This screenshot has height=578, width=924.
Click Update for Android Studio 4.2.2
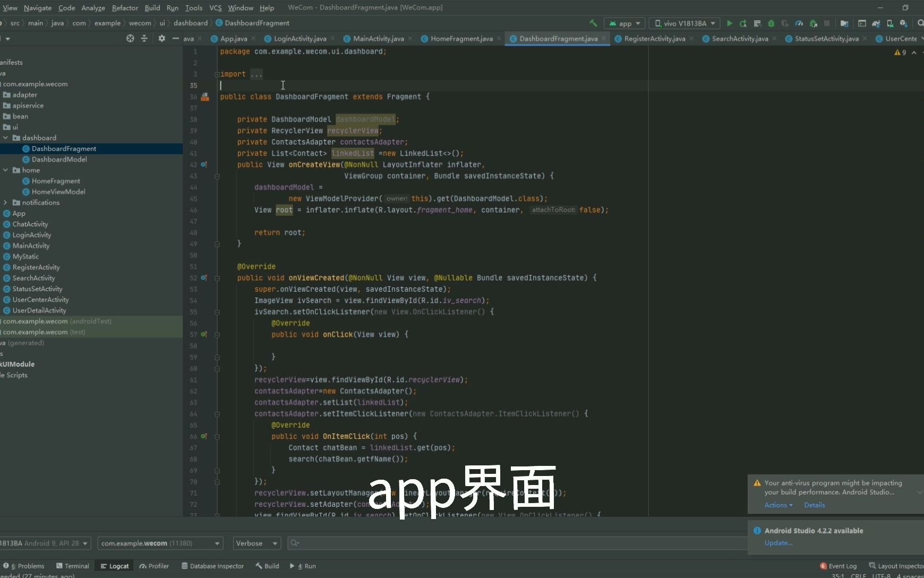[778, 543]
